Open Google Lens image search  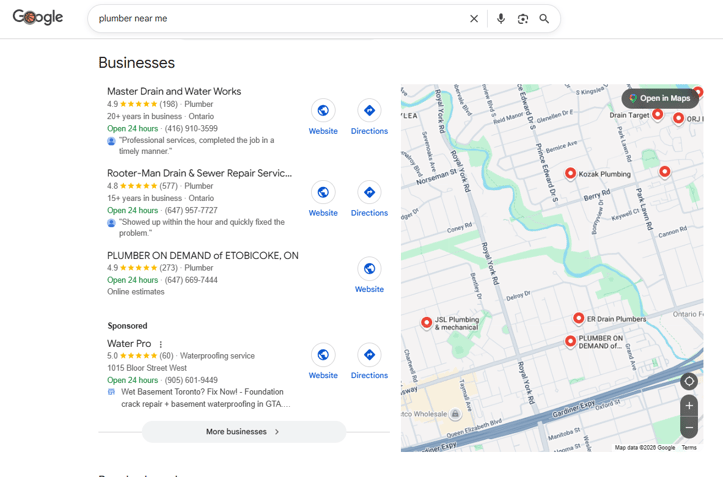point(522,19)
